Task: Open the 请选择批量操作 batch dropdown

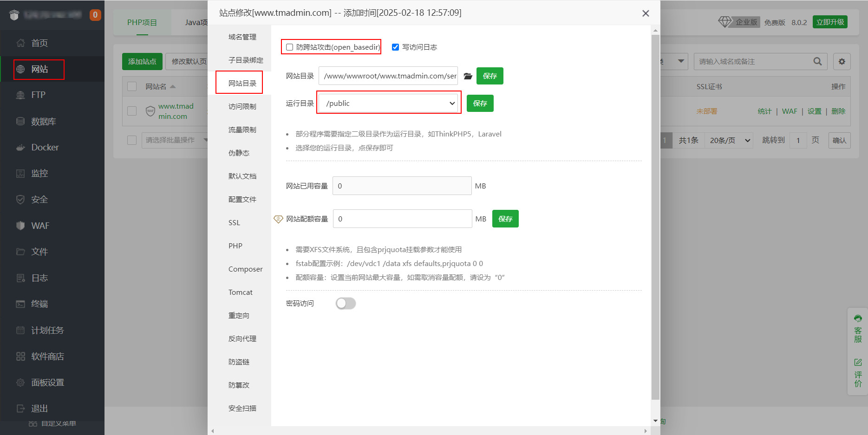Action: pos(174,140)
